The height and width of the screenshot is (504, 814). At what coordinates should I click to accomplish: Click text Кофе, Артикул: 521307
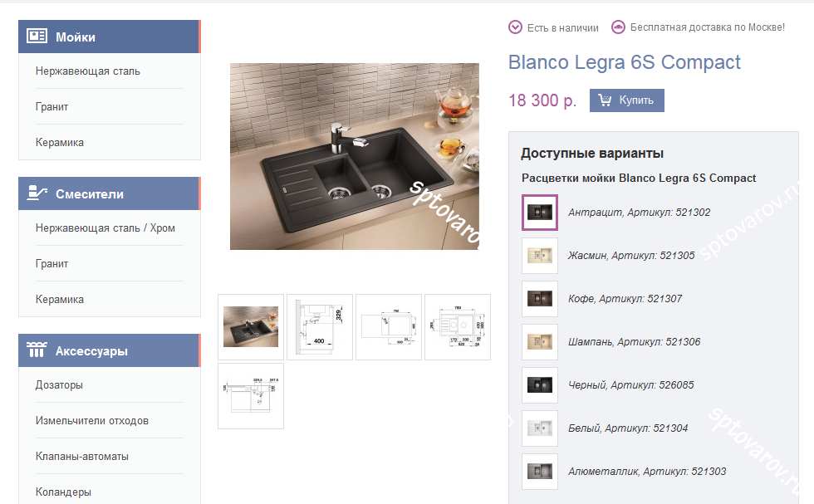(625, 299)
